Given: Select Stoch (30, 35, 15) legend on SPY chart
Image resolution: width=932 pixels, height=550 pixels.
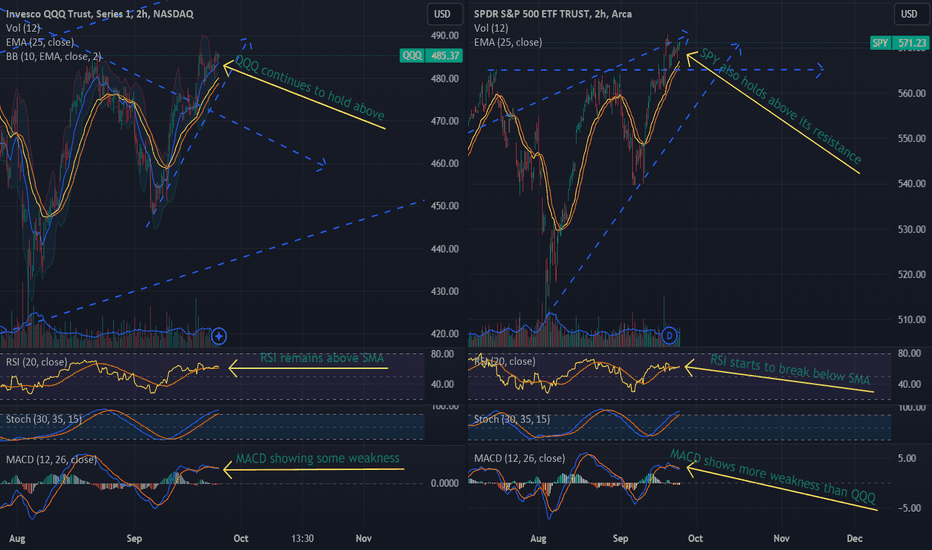Looking at the screenshot, I should [x=512, y=419].
